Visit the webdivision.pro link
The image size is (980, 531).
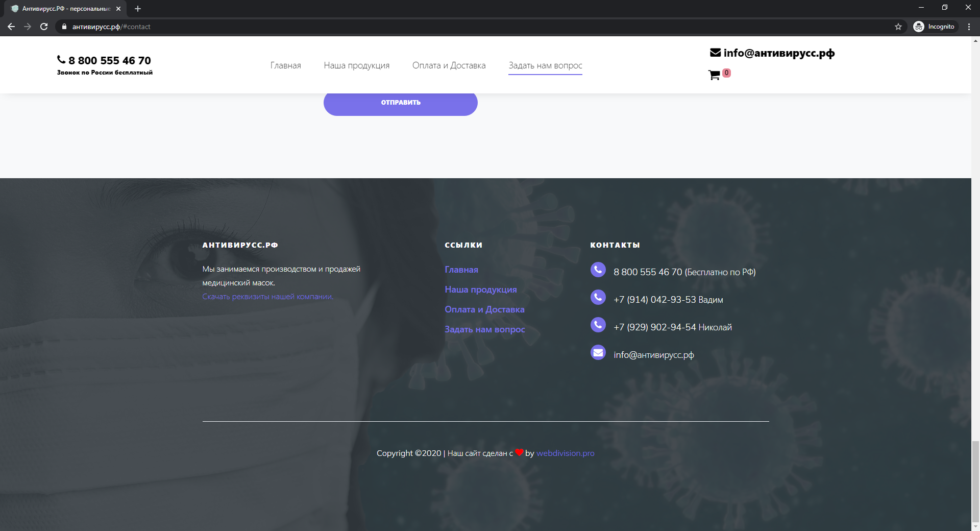565,453
